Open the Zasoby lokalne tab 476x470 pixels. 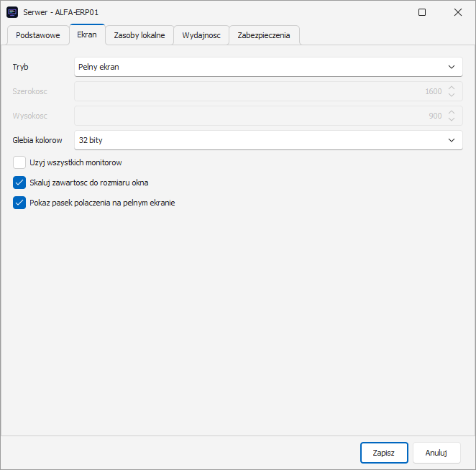(x=139, y=35)
